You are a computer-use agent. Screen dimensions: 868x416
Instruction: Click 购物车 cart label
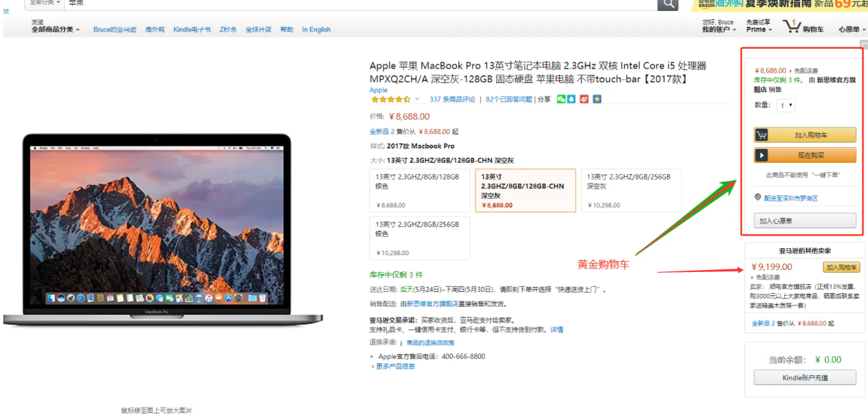coord(813,30)
